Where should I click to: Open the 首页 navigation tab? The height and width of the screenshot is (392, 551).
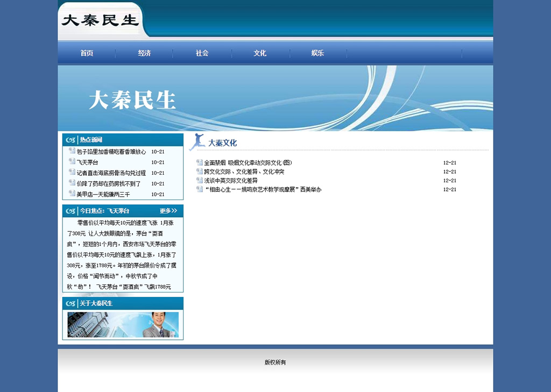point(87,53)
